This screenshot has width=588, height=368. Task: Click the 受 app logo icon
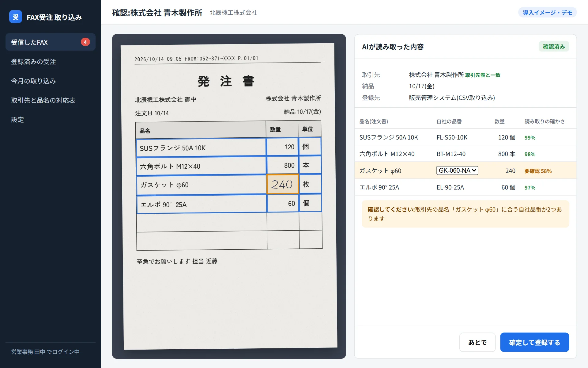tap(15, 17)
